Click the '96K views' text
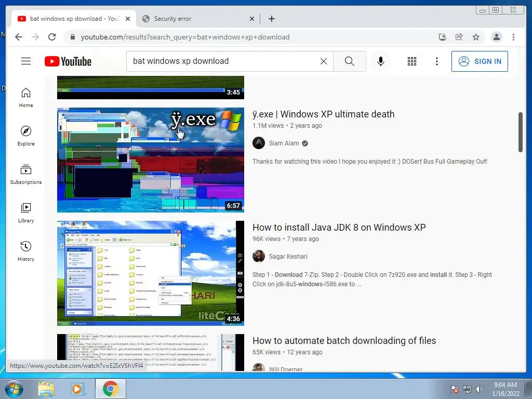The height and width of the screenshot is (399, 532). (x=267, y=239)
